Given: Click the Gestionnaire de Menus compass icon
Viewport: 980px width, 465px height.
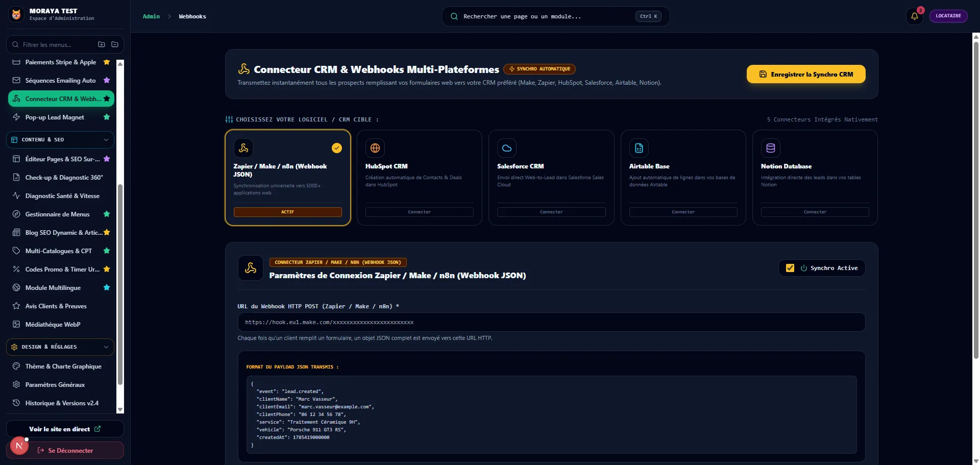Looking at the screenshot, I should (16, 214).
